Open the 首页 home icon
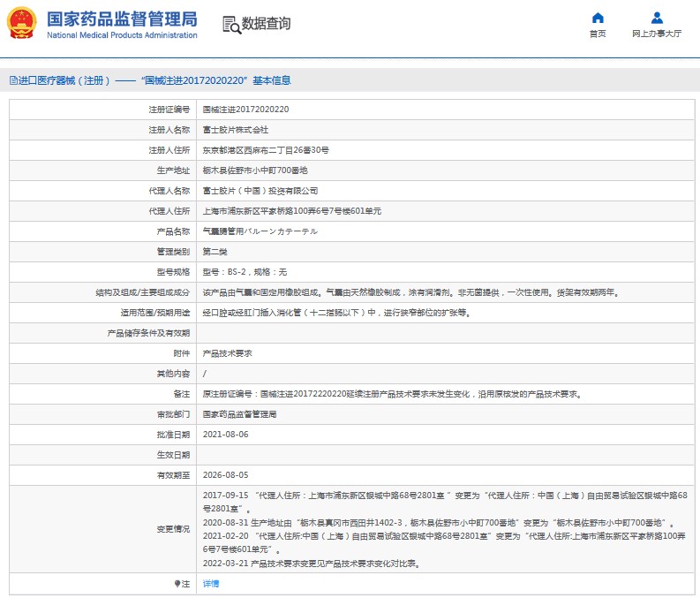 point(598,18)
